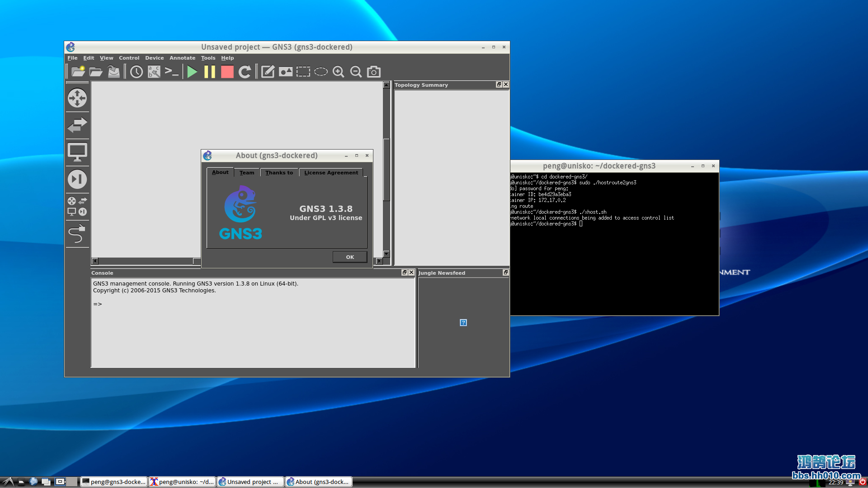The height and width of the screenshot is (488, 868).
Task: Open the system start menu on taskbar
Action: 8,482
